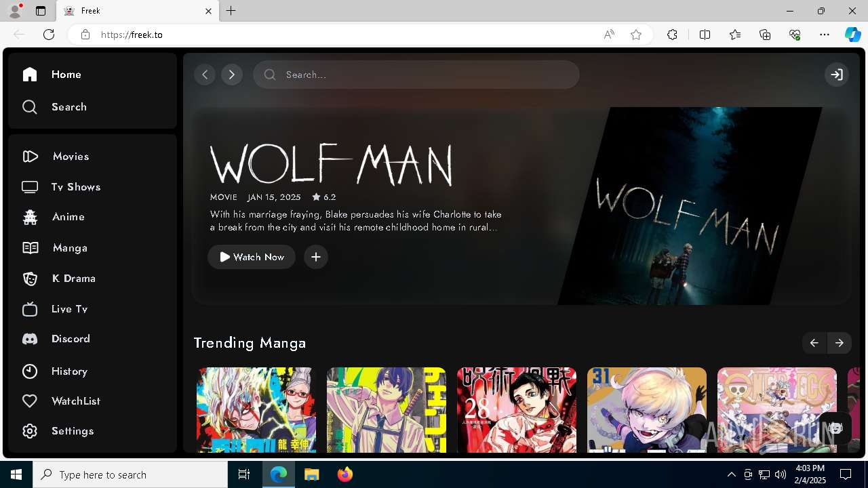The height and width of the screenshot is (488, 868).
Task: Show next Trending Manga with right arrow
Action: point(840,343)
